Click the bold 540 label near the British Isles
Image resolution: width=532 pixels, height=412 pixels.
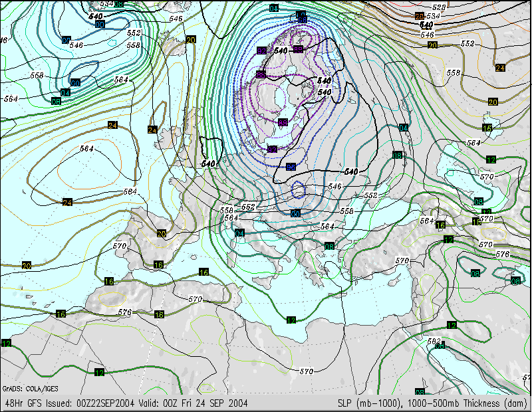[209, 163]
